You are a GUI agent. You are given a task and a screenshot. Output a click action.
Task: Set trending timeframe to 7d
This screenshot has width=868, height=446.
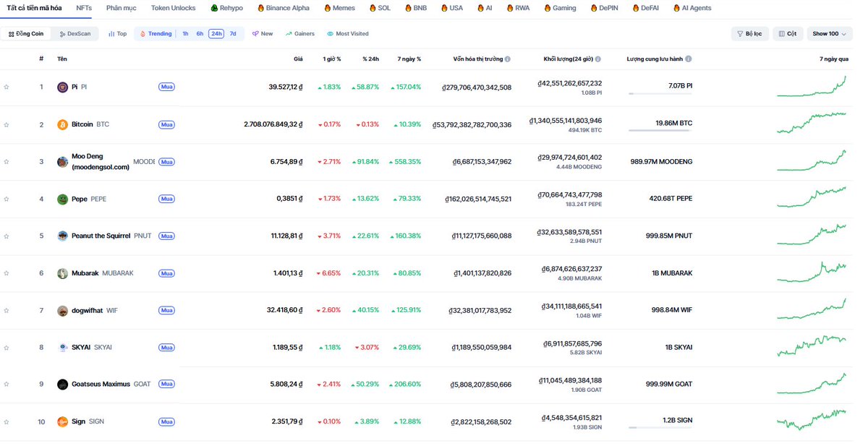pos(233,34)
